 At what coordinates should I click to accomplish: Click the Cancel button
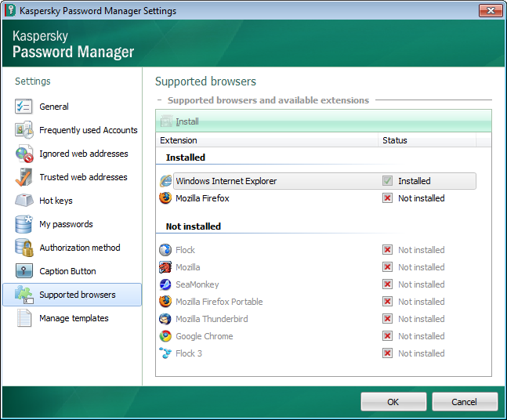[x=465, y=401]
